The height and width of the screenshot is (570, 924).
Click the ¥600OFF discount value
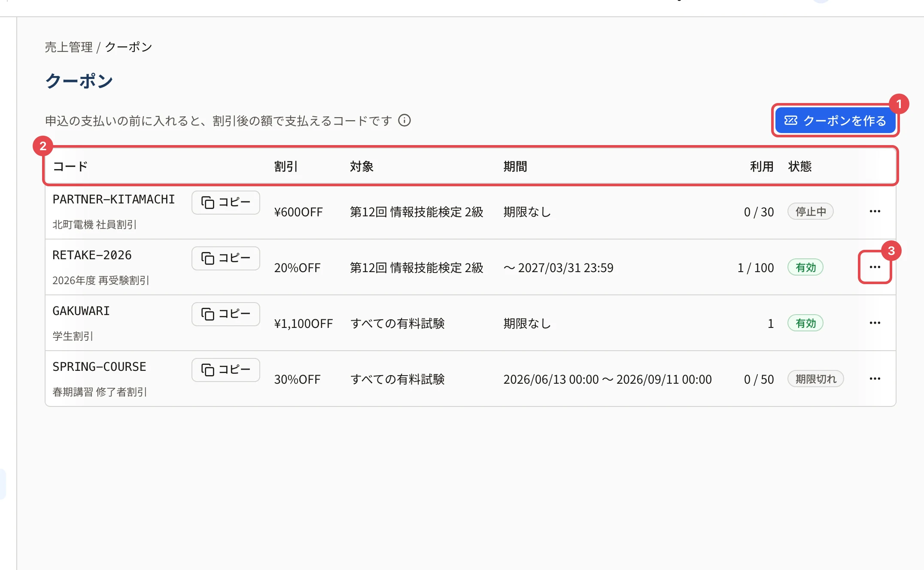click(298, 212)
